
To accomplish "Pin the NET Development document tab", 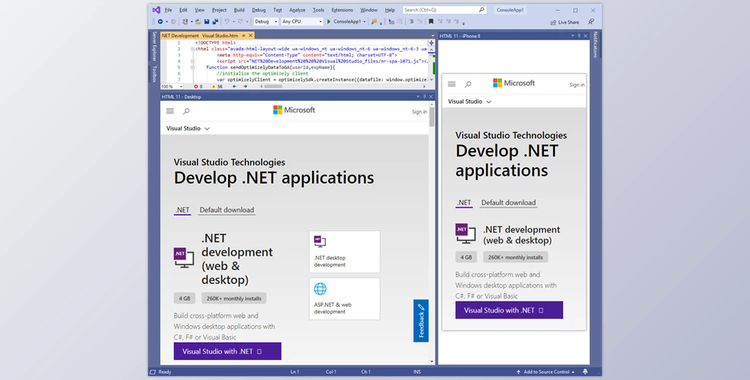I will pos(243,35).
